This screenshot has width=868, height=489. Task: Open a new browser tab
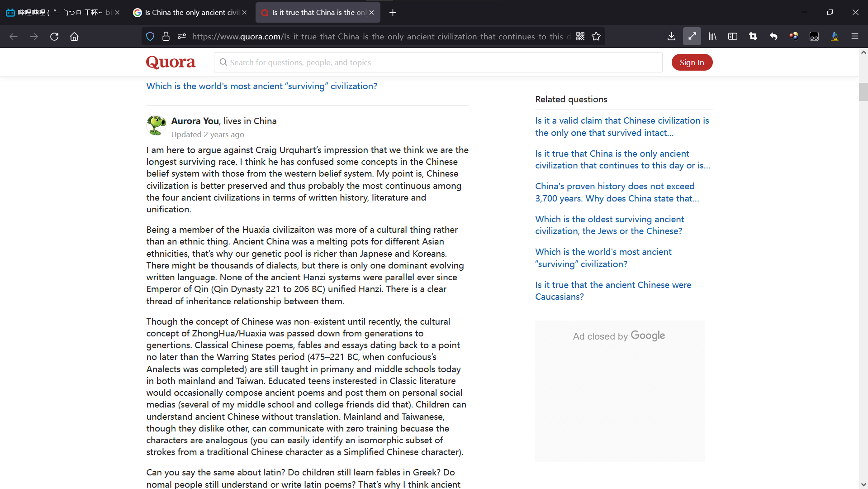(393, 13)
